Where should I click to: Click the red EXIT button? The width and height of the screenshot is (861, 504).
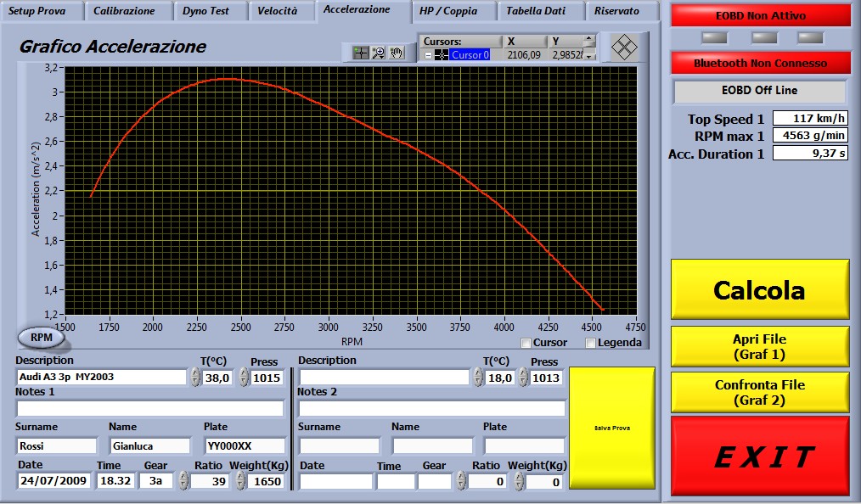coord(760,456)
